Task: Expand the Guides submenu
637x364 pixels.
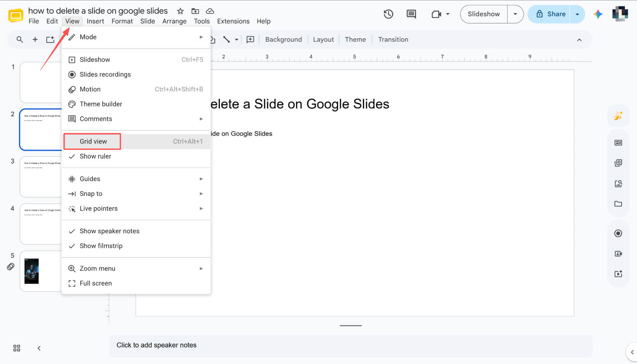Action: (x=136, y=179)
